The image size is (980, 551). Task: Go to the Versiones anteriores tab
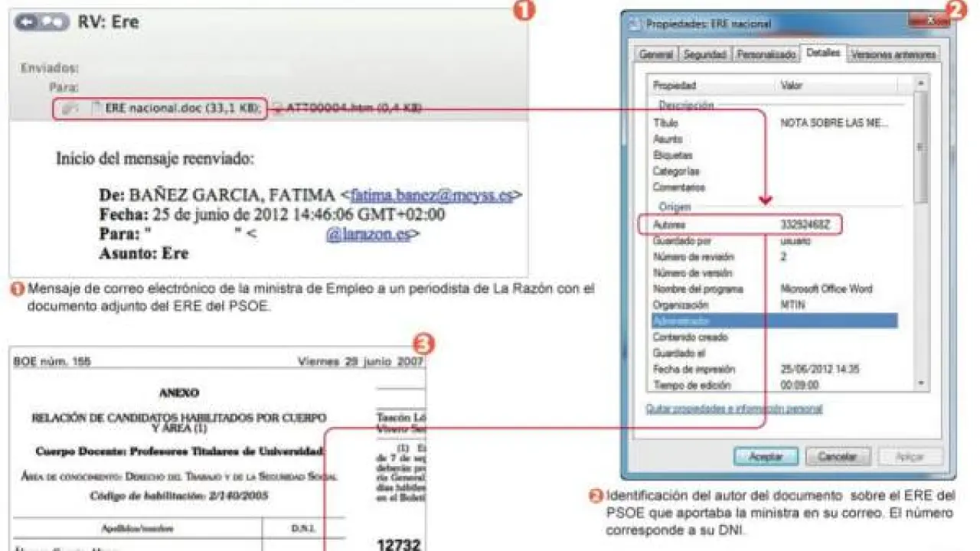893,55
